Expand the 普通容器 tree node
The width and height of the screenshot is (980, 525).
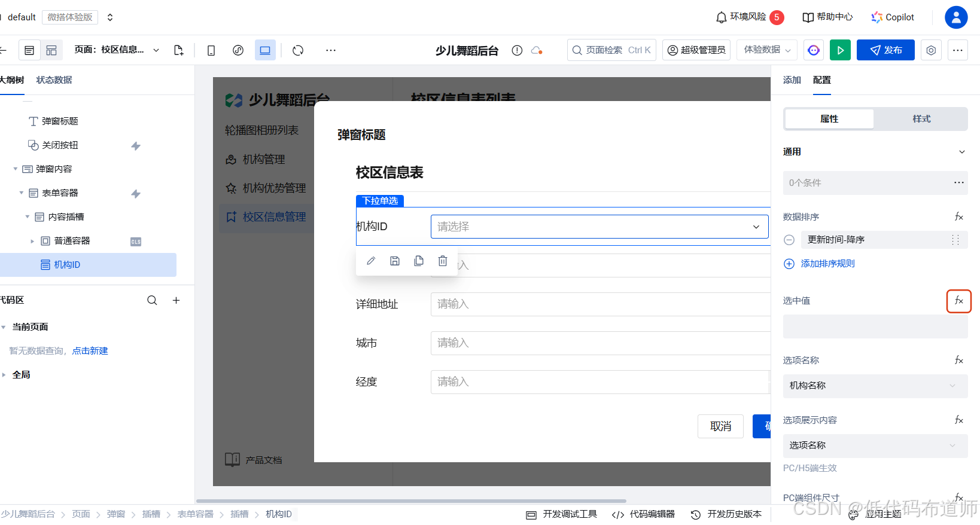[32, 241]
